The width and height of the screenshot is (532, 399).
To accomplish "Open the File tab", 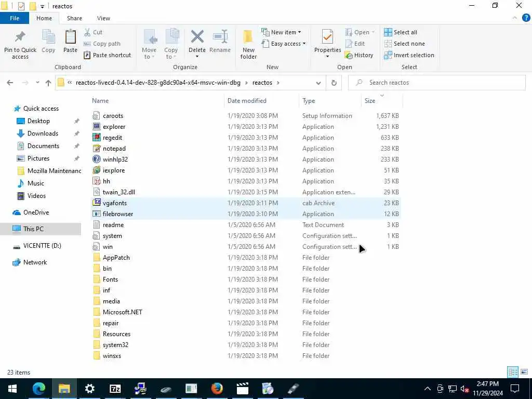I will coord(15,18).
